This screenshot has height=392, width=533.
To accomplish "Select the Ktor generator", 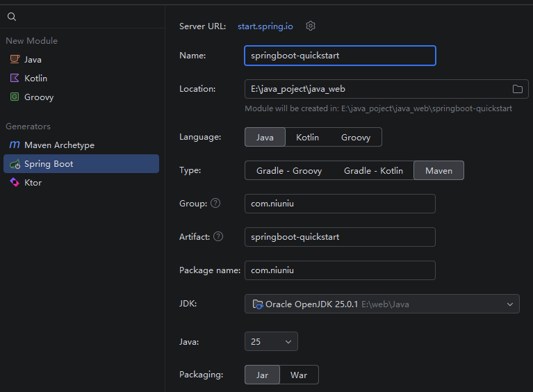I will (x=81, y=183).
